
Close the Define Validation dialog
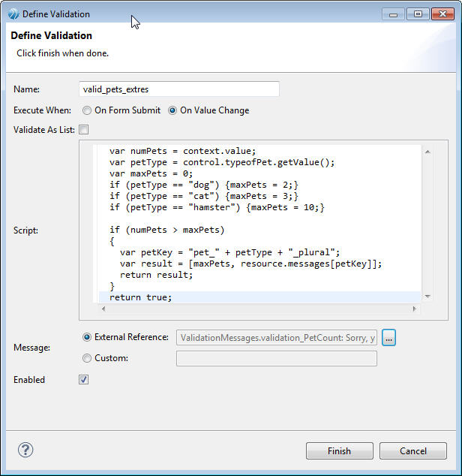pos(441,14)
